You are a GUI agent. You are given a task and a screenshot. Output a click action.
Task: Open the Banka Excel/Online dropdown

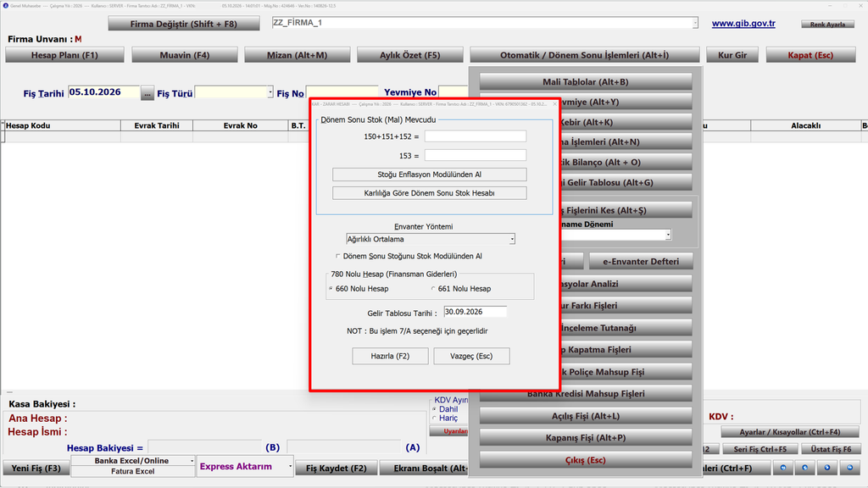(192, 460)
